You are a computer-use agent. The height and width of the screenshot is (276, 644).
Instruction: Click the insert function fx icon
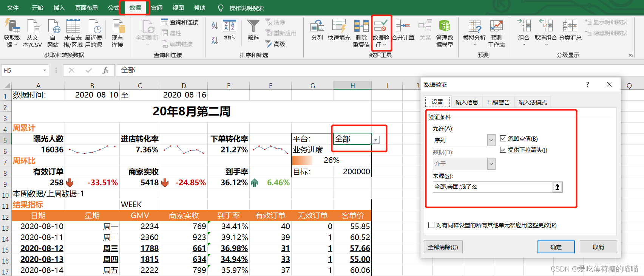[x=105, y=70]
